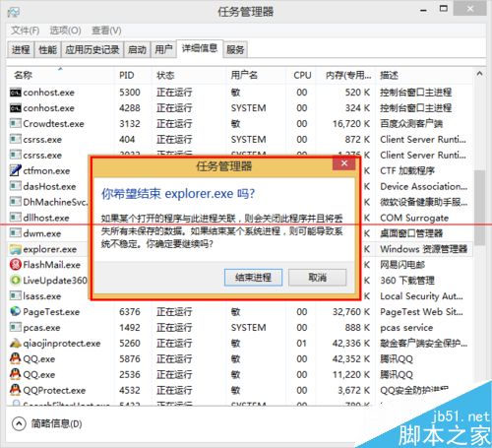Click the FlashMail.exe red icon

pyautogui.click(x=16, y=265)
